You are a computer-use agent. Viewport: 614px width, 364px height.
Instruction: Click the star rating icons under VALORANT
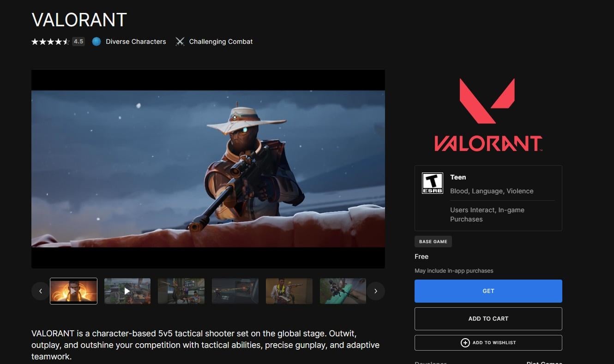[x=50, y=42]
